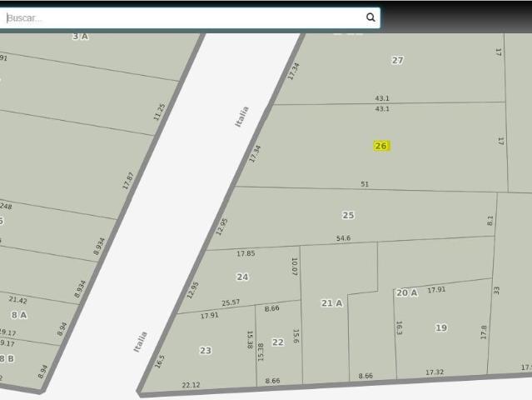Click parcel 8 B label

[7, 359]
